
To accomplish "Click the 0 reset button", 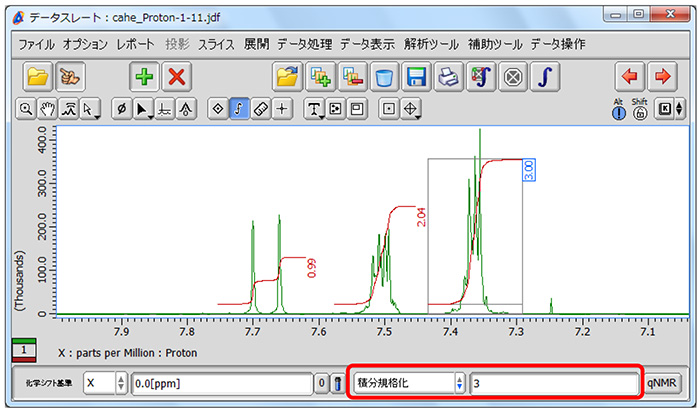I will (320, 383).
